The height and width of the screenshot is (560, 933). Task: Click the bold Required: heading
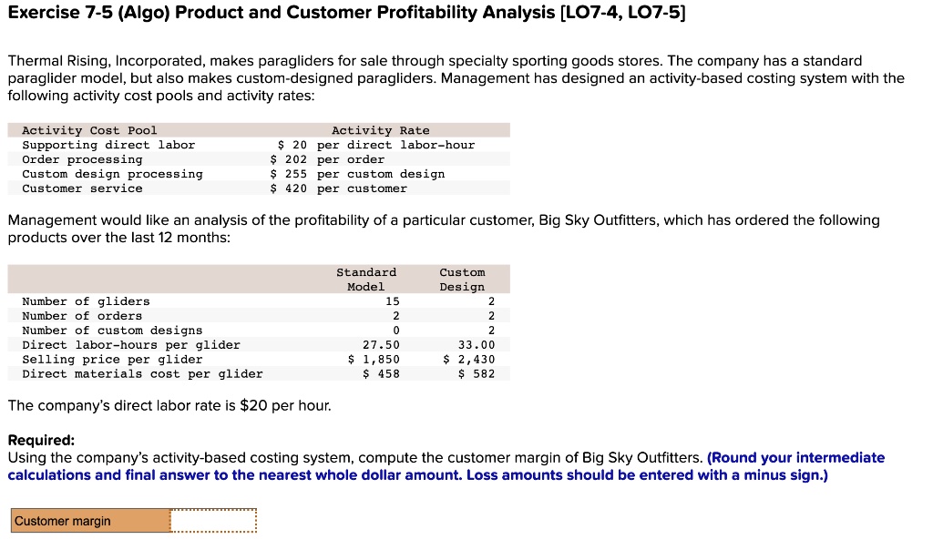41,440
